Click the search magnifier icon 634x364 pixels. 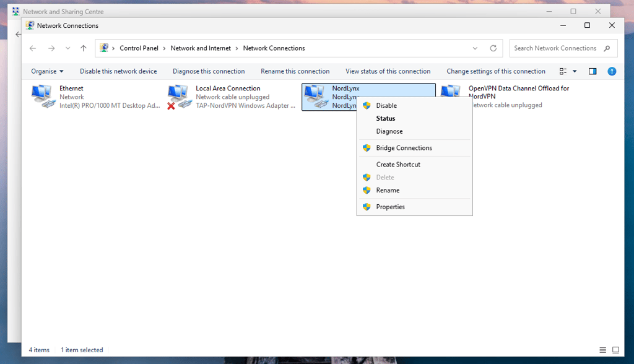click(x=607, y=48)
